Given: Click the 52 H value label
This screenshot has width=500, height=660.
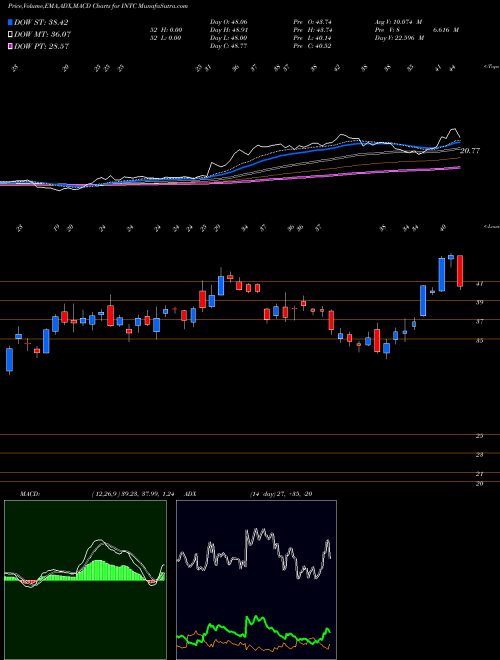Looking at the screenshot, I should point(165,30).
